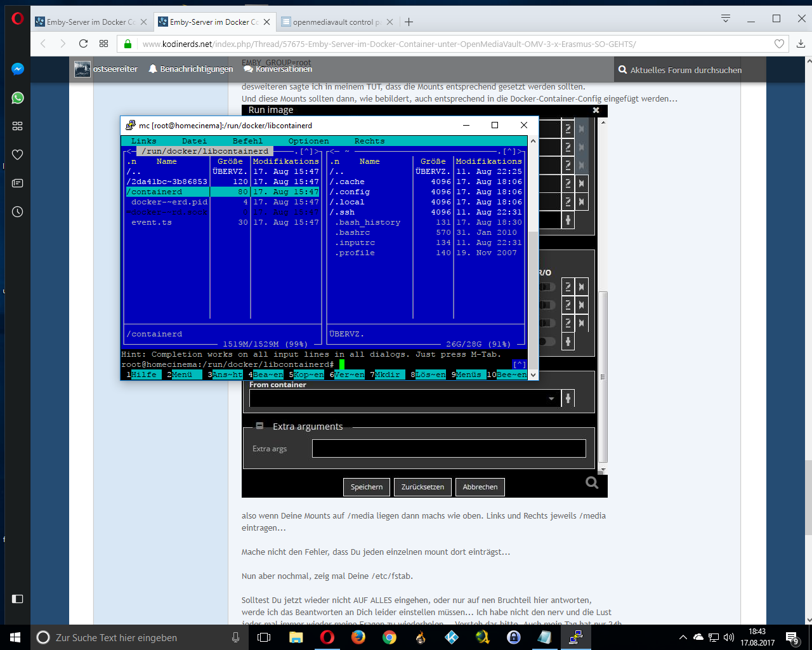
Task: Click edit pencil icon on first R/O row
Action: tap(568, 287)
